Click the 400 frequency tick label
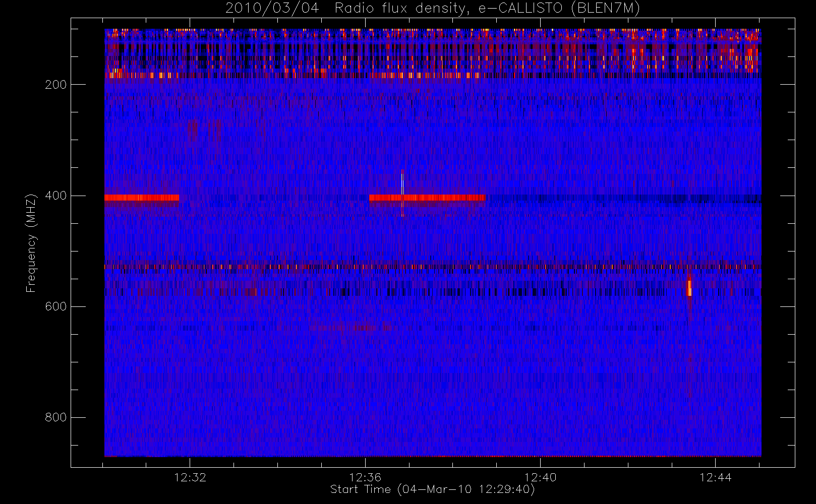The image size is (816, 504). tap(55, 196)
